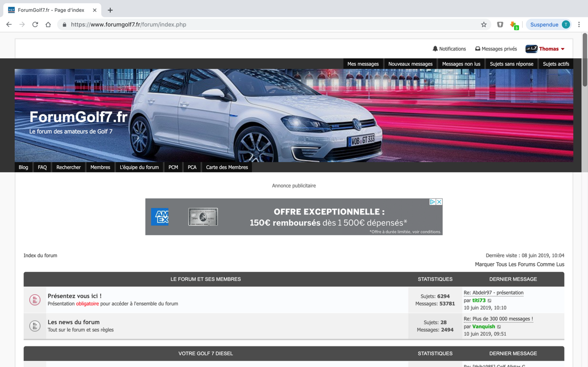The height and width of the screenshot is (367, 588).
Task: Go to the Blog tab
Action: coord(23,167)
